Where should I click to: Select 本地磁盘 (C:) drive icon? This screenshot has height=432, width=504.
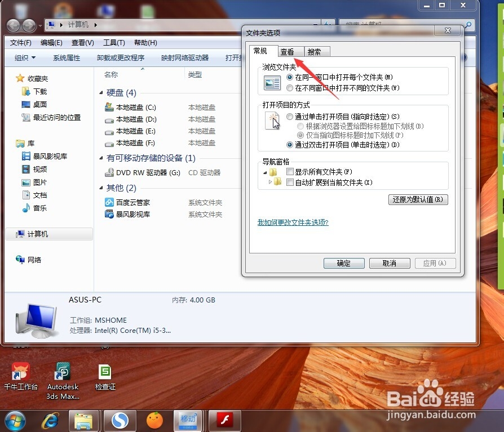click(109, 107)
